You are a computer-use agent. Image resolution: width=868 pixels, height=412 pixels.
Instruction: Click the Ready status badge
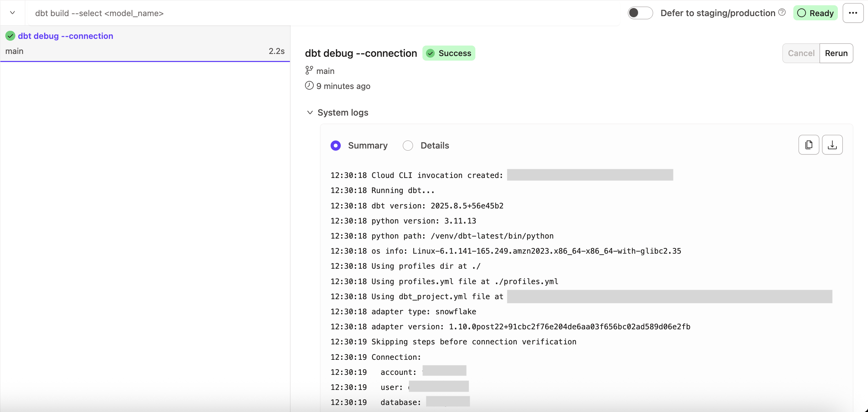click(815, 13)
